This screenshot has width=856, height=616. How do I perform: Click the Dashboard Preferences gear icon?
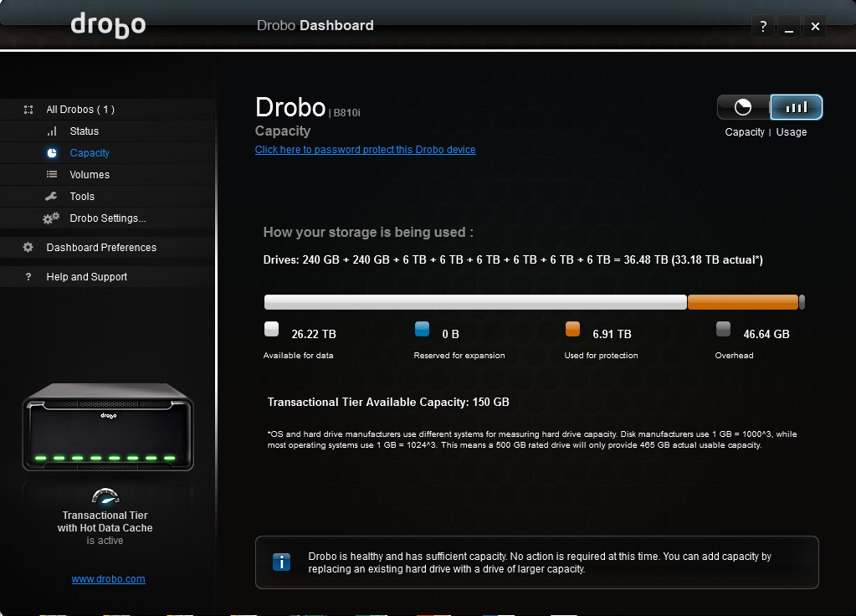(28, 248)
